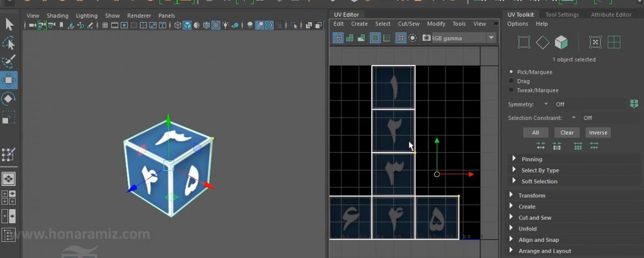This screenshot has height=258, width=644.
Task: Choose the Paint Selection tool
Action: [9, 61]
